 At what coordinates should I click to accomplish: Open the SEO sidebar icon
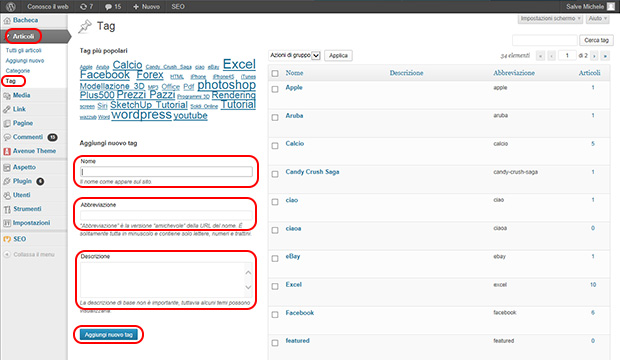click(7, 239)
